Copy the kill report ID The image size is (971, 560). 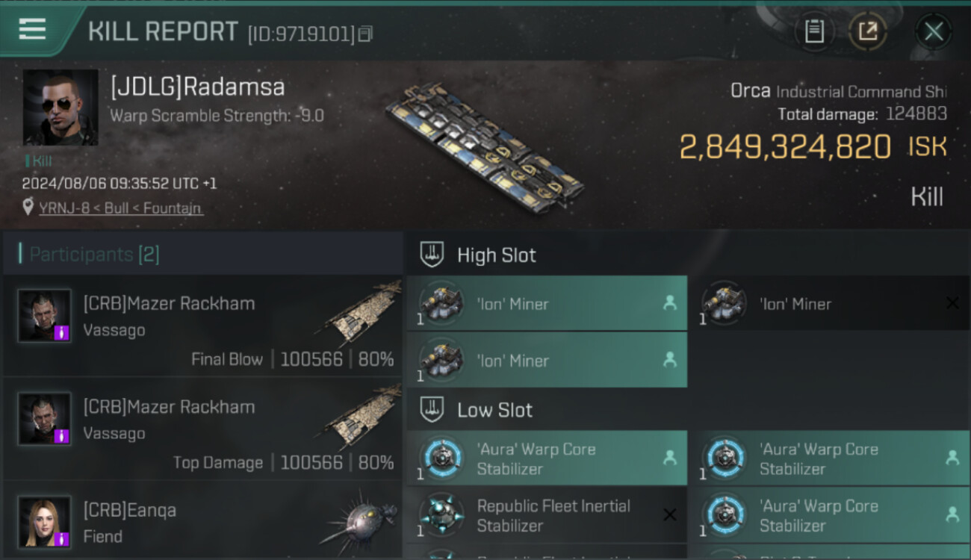click(x=365, y=34)
